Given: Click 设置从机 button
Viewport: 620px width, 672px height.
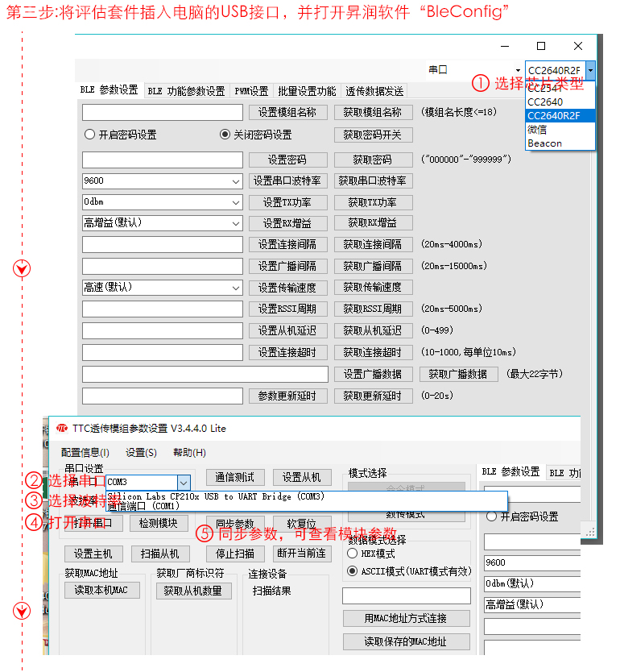Looking at the screenshot, I should point(302,478).
